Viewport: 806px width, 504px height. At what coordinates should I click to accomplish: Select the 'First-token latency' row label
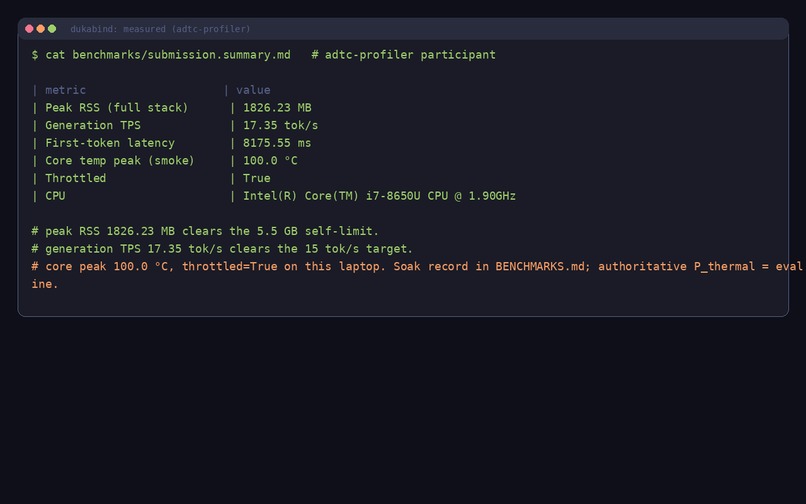[x=110, y=143]
